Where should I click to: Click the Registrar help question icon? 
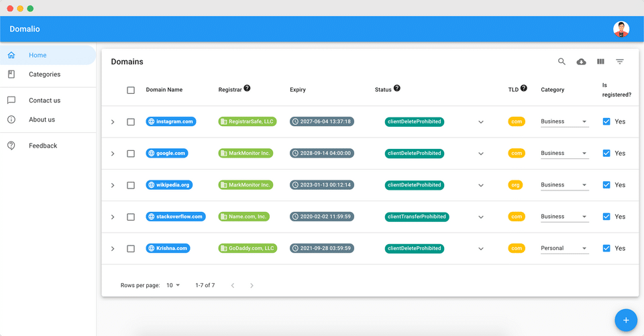pos(247,88)
